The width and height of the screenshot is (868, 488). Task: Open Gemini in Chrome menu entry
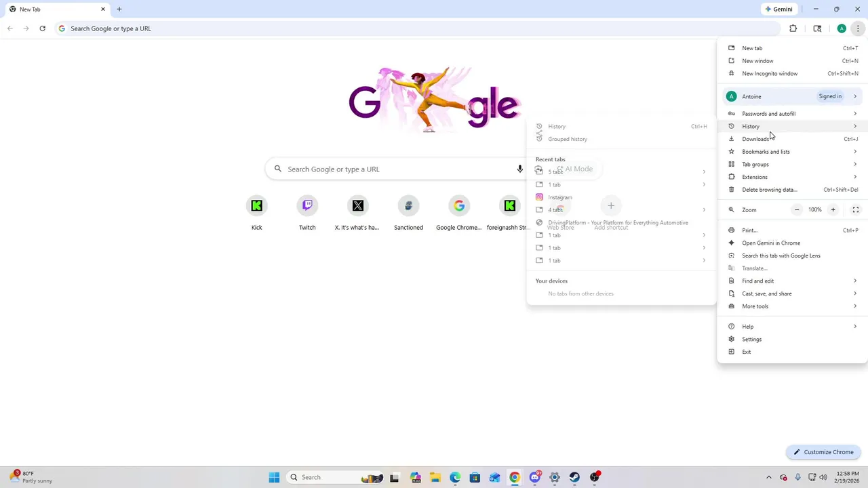[793, 243]
